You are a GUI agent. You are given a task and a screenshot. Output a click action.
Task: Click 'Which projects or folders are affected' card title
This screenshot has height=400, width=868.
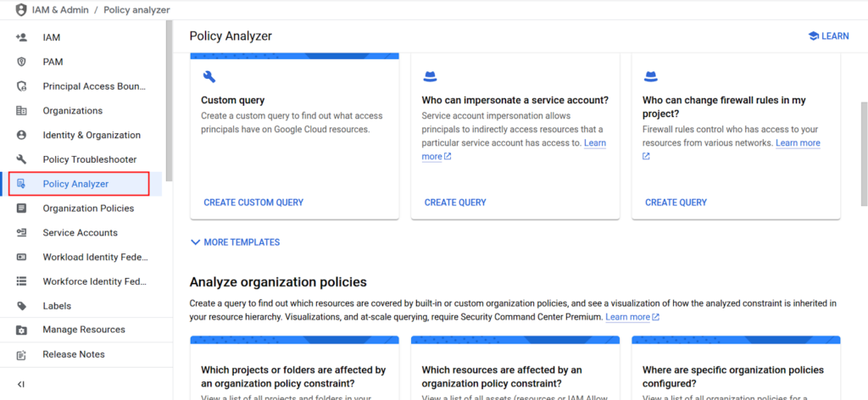[x=293, y=376]
